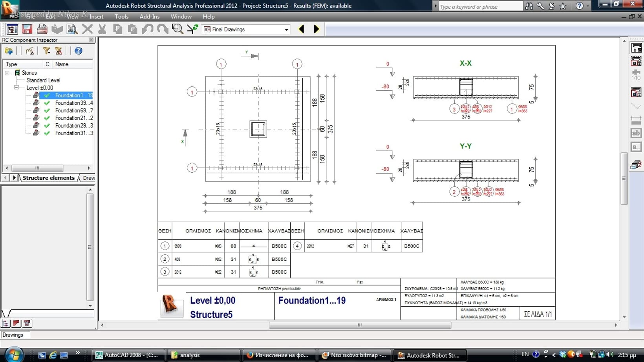Click the filter funnel icon in Inspector

47,51
